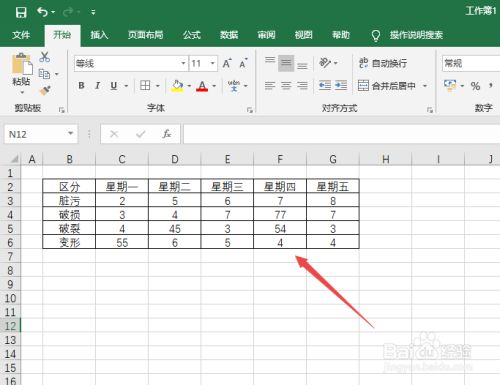Select the Cut scissors icon
Viewport: 500px width, 385px height.
44,57
